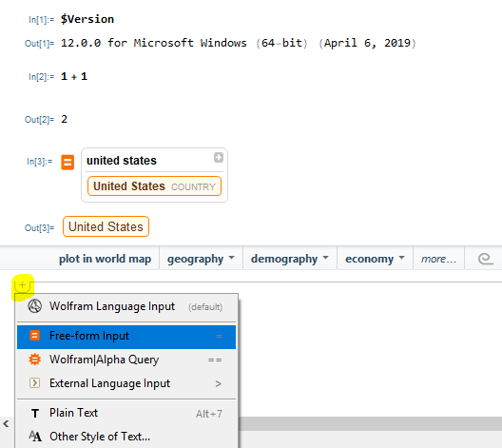The image size is (502, 448).
Task: Click the External Language Input chevron icon
Action: click(x=34, y=383)
